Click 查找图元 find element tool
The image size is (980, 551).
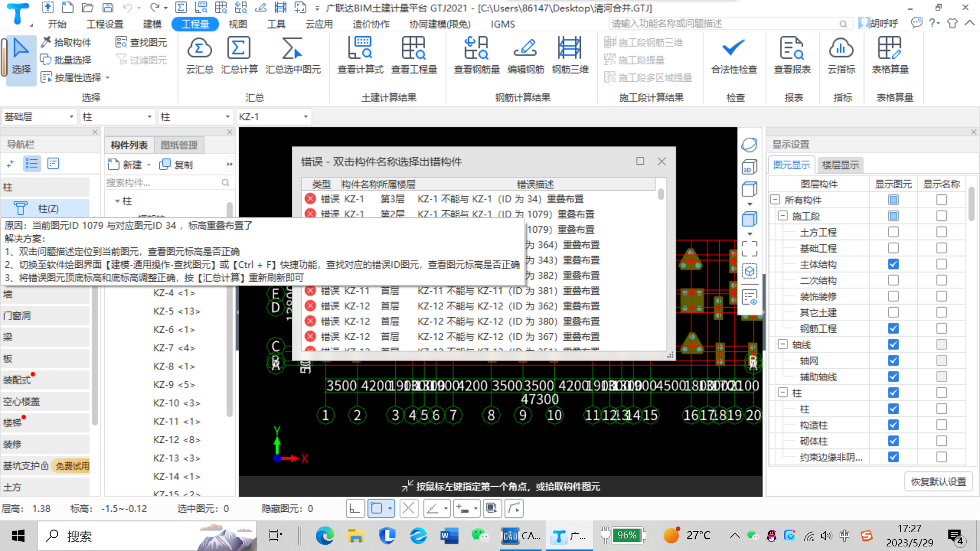coord(142,42)
